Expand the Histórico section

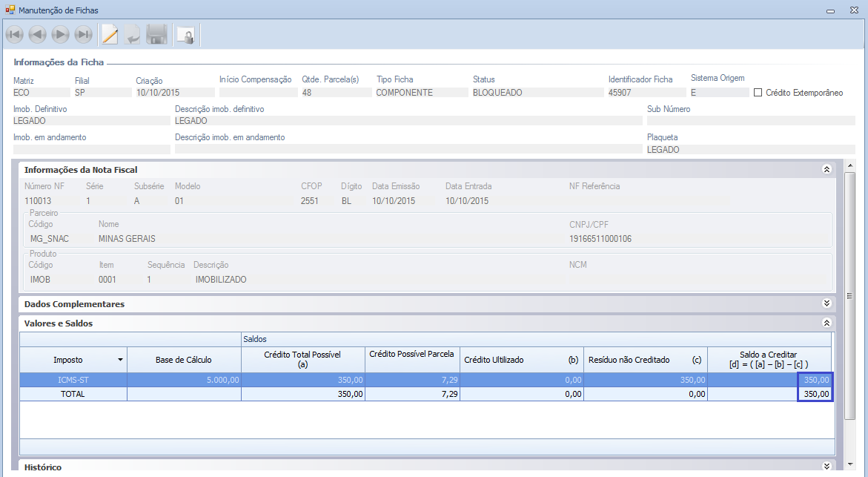point(826,467)
